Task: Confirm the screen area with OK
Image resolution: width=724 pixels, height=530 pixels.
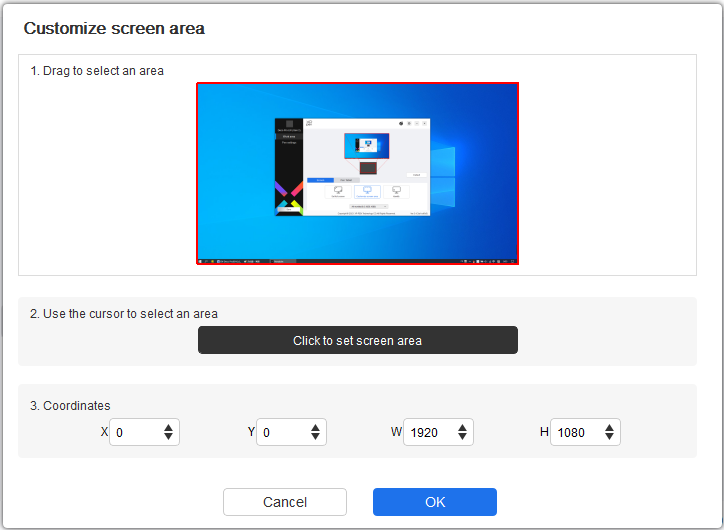Action: click(x=434, y=502)
